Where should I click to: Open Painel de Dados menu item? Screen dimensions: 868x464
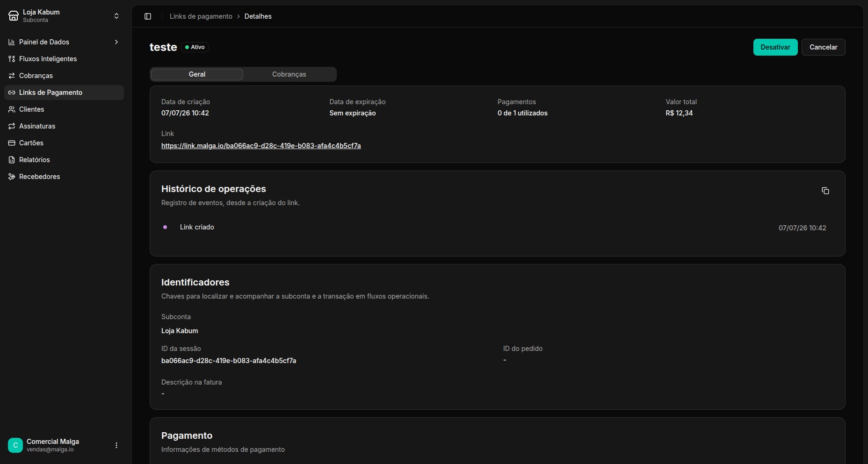point(64,42)
